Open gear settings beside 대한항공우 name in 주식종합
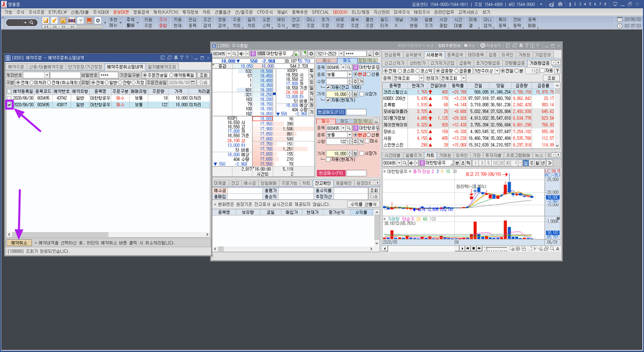The image size is (644, 352). [311, 54]
